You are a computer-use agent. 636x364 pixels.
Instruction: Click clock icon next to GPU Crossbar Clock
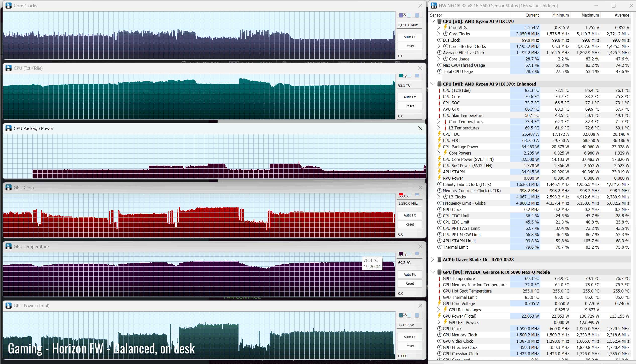click(x=439, y=354)
